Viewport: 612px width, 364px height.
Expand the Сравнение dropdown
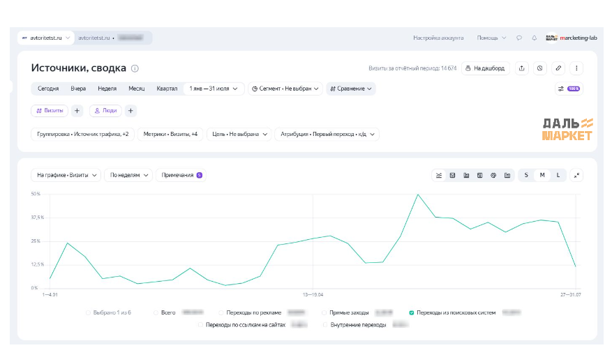click(x=351, y=89)
